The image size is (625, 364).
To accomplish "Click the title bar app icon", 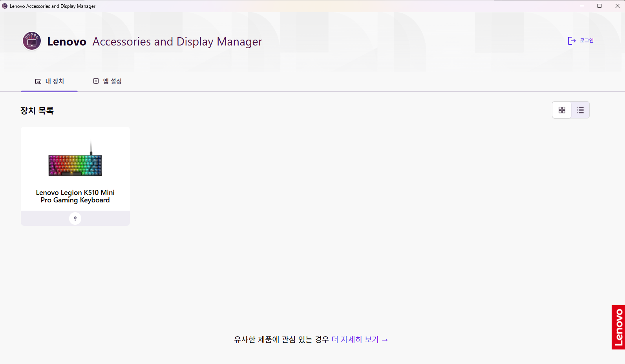I will 5,6.
